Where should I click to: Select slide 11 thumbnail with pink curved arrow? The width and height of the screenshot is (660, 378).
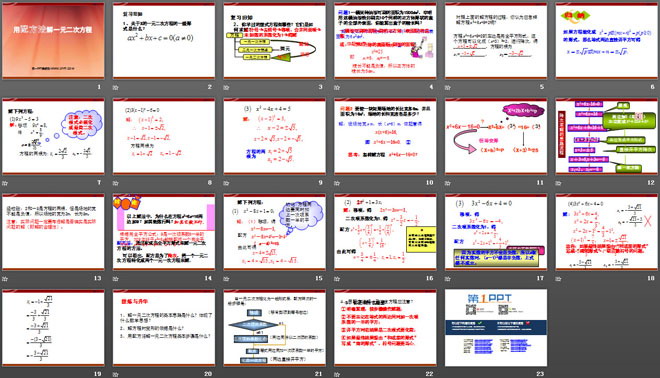coord(496,136)
